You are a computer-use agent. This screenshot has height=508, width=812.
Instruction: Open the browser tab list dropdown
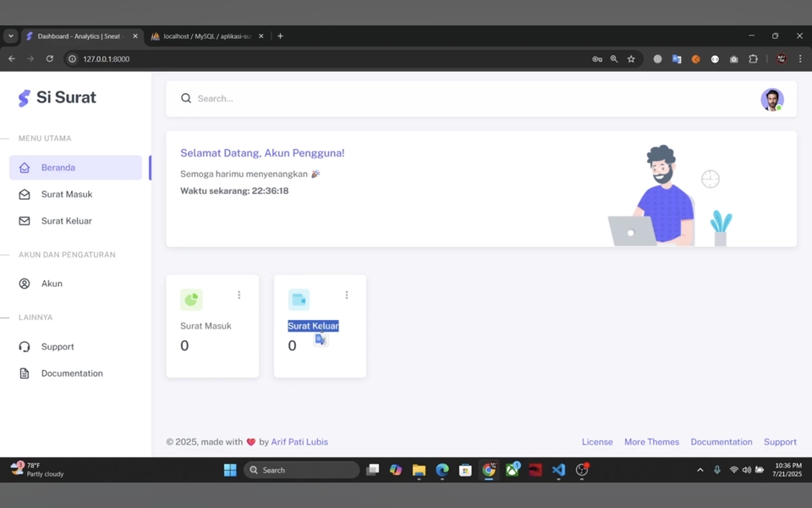point(11,36)
